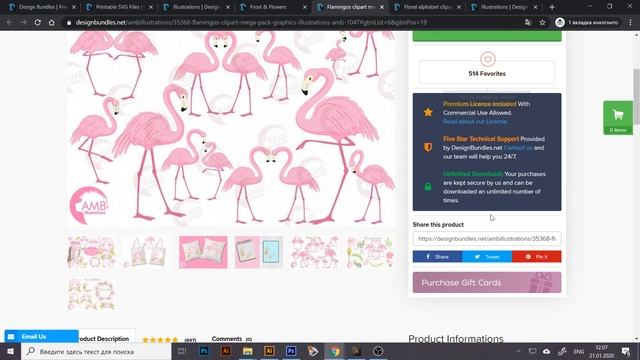Click the green button above Favorites

tap(487, 36)
